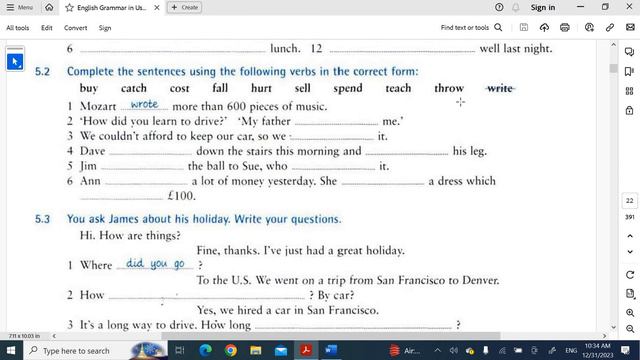Click the vertical scrollbar down arrow

(x=613, y=327)
